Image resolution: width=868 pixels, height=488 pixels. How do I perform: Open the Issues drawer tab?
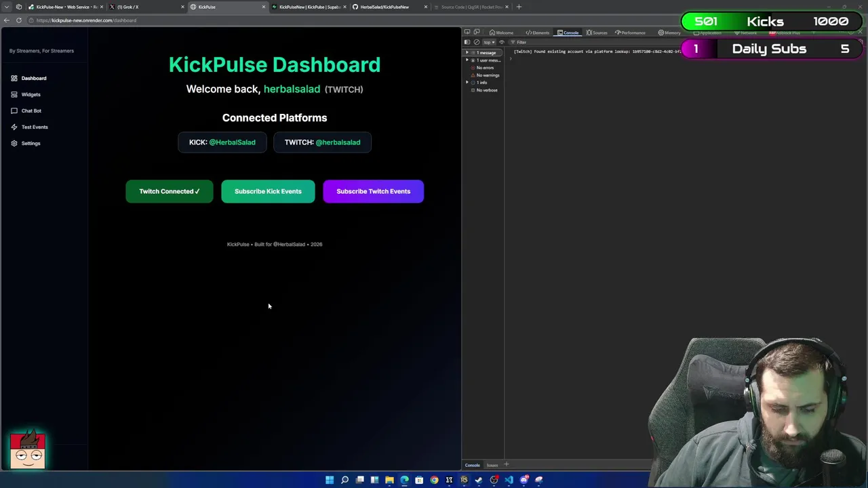pos(492,465)
